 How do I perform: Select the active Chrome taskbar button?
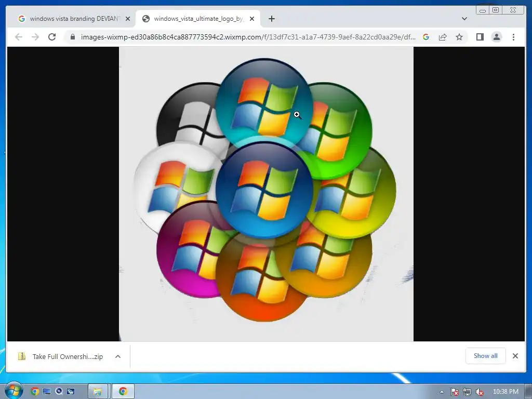tap(123, 392)
